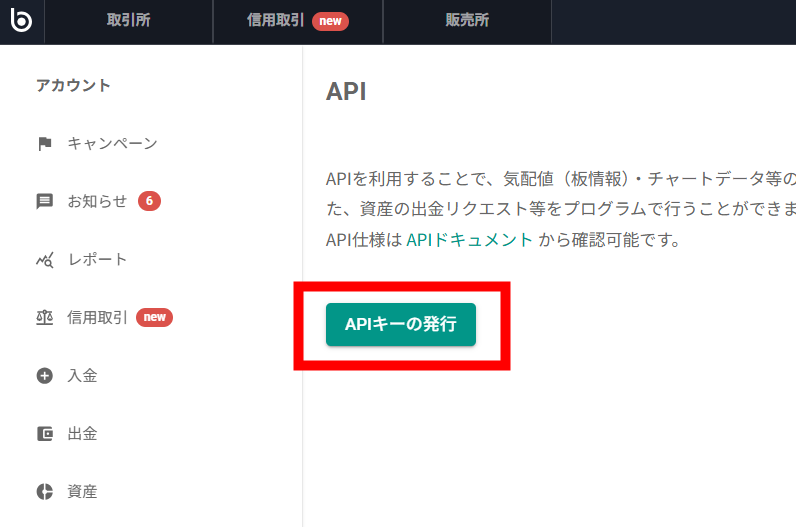This screenshot has height=527, width=796.
Task: Click the wallet icon beside 出金
Action: [44, 434]
